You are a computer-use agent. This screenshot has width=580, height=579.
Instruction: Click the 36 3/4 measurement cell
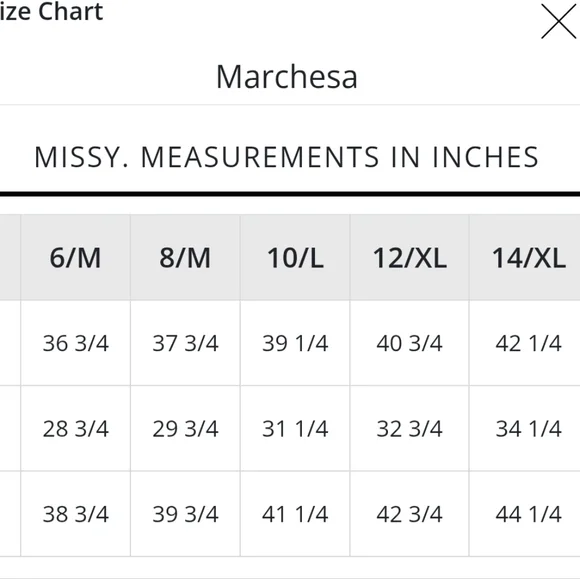click(x=75, y=343)
